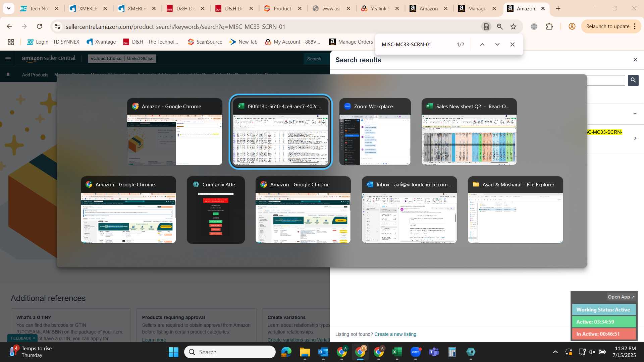Open Excel from the taskbar
Image resolution: width=644 pixels, height=362 pixels.
(x=397, y=352)
